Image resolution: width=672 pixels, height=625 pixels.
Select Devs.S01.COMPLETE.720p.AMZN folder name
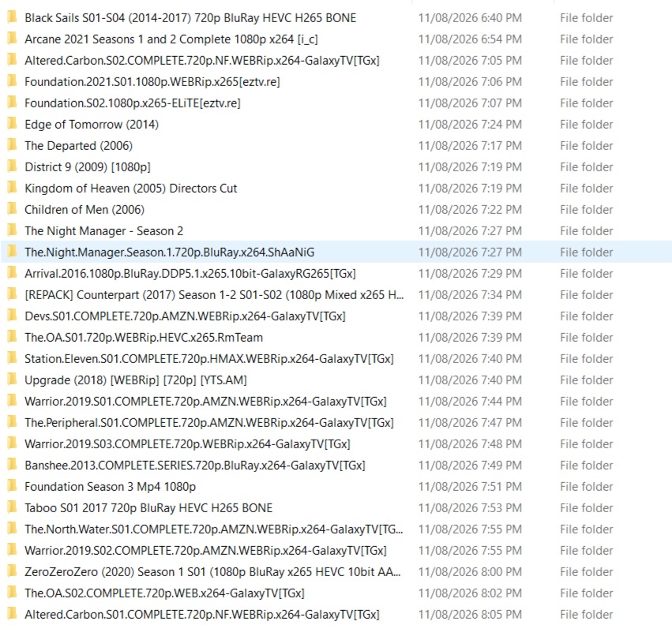185,316
